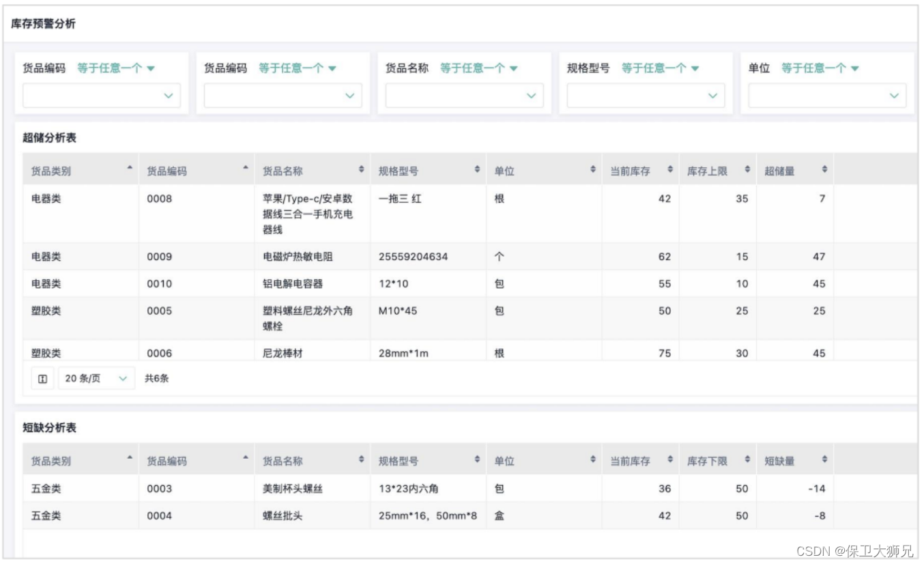Sort the 超储量 column
Image resolution: width=924 pixels, height=564 pixels.
pyautogui.click(x=824, y=170)
